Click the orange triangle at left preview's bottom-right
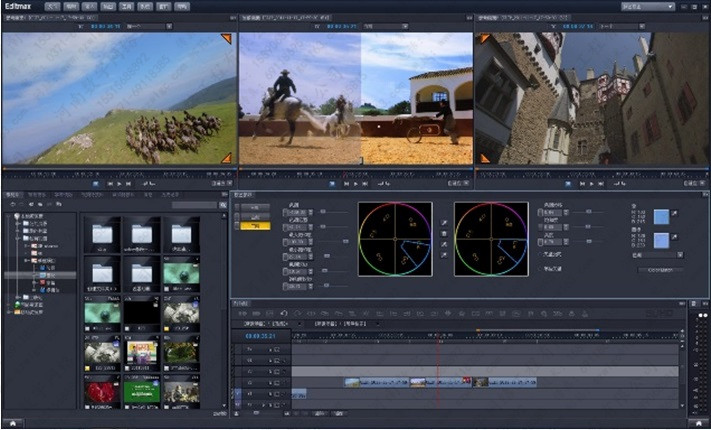This screenshot has width=711, height=430. [x=227, y=157]
